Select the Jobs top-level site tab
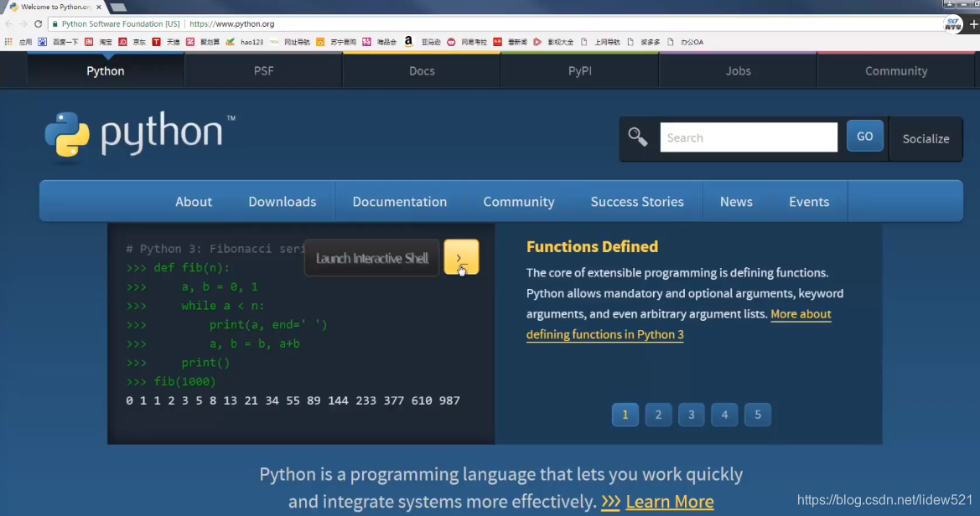This screenshot has width=980, height=516. [738, 70]
